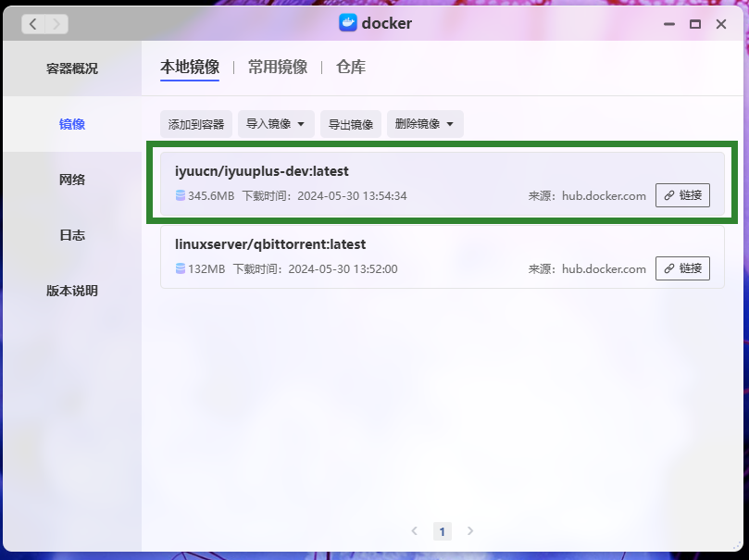Switch to the 仓库 tab
The height and width of the screenshot is (560, 749).
point(351,67)
